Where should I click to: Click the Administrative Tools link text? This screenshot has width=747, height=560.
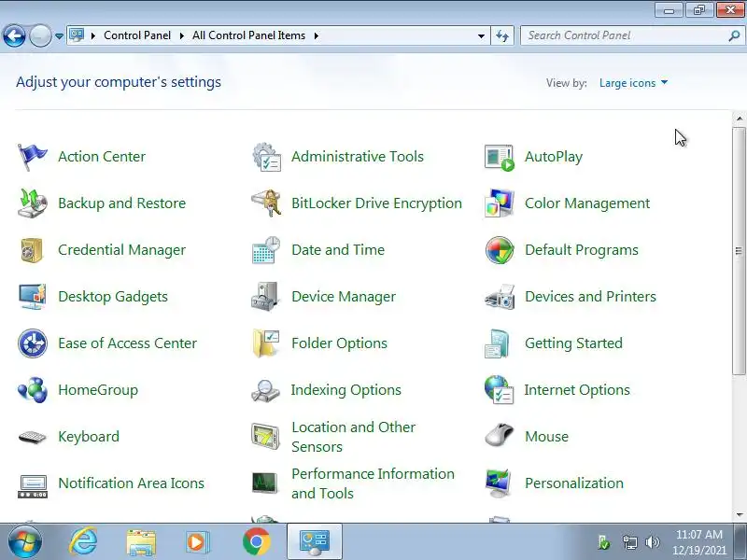(x=358, y=157)
